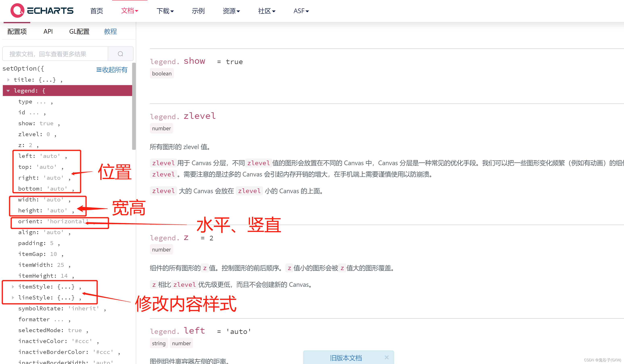Expand the title tree node

click(8, 80)
